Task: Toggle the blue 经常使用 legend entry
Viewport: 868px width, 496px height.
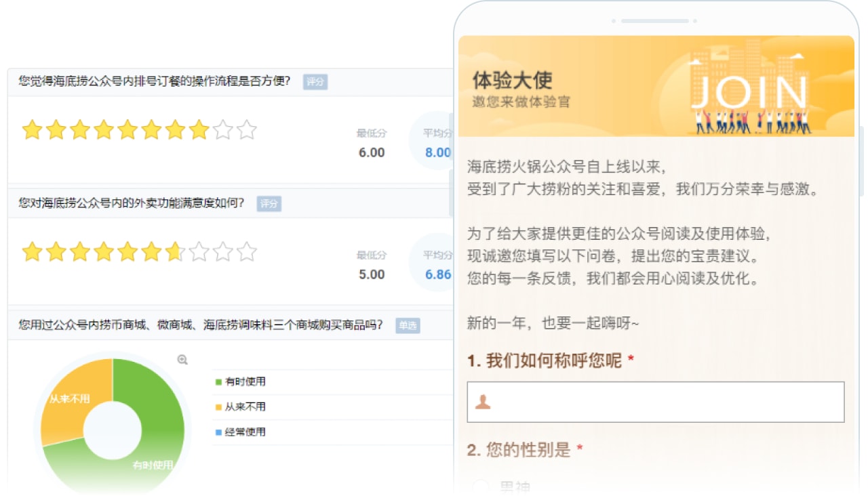Action: click(241, 432)
